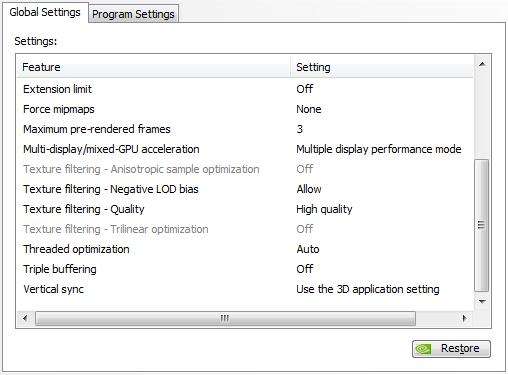Open the Triple buffering Off value

tap(305, 269)
